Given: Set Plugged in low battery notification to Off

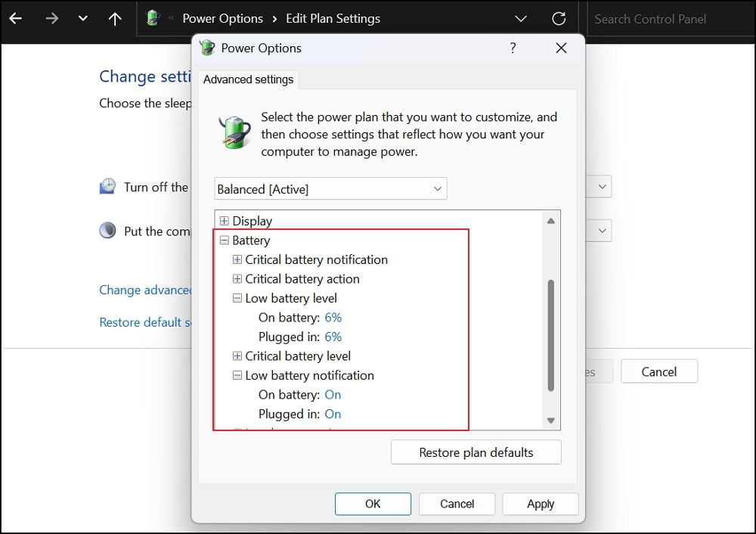Looking at the screenshot, I should pyautogui.click(x=333, y=414).
